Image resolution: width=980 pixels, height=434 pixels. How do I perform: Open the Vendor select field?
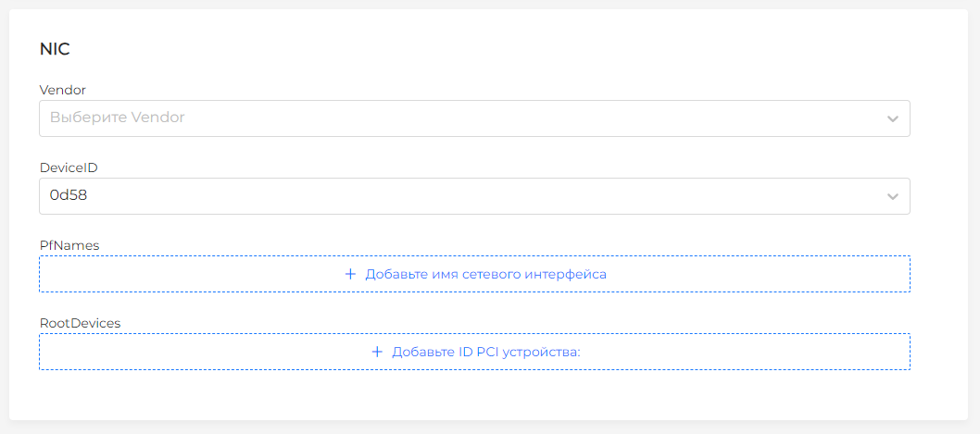463,118
